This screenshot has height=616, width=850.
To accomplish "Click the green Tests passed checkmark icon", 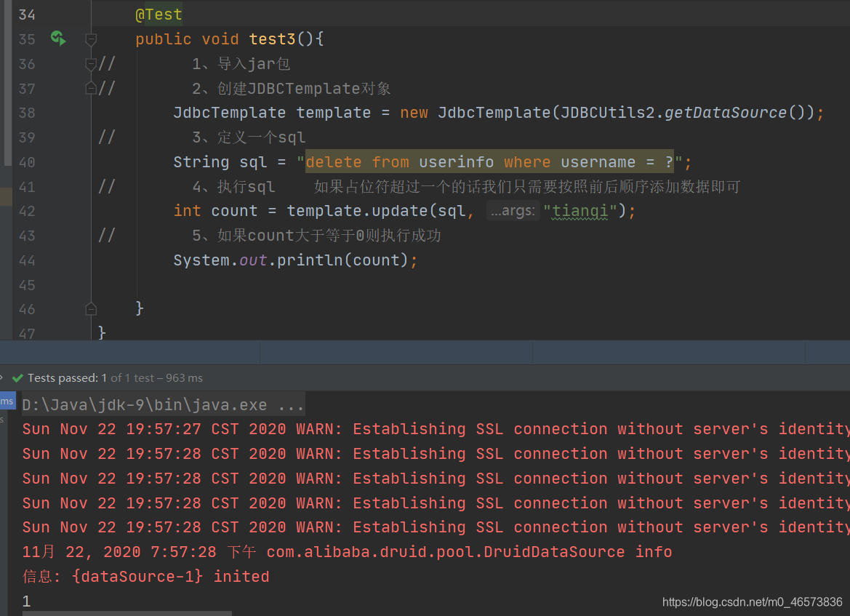I will (17, 378).
